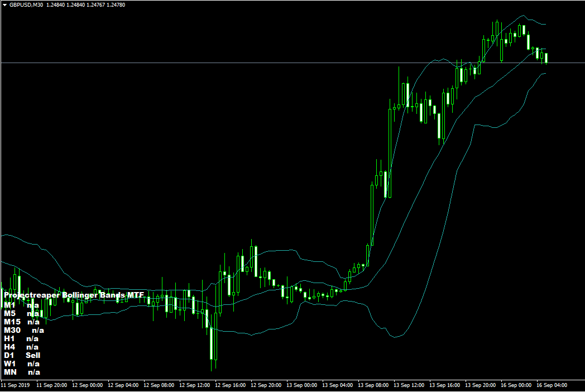Viewport: 585px width, 392px height.
Task: Click the H4 timeframe signal row
Action: [x=21, y=347]
